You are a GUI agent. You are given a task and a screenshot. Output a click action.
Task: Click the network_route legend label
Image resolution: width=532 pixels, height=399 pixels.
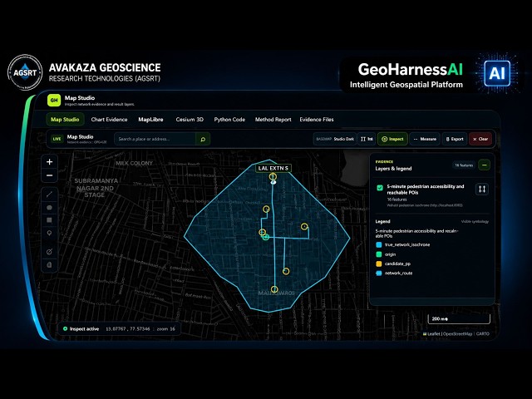399,273
